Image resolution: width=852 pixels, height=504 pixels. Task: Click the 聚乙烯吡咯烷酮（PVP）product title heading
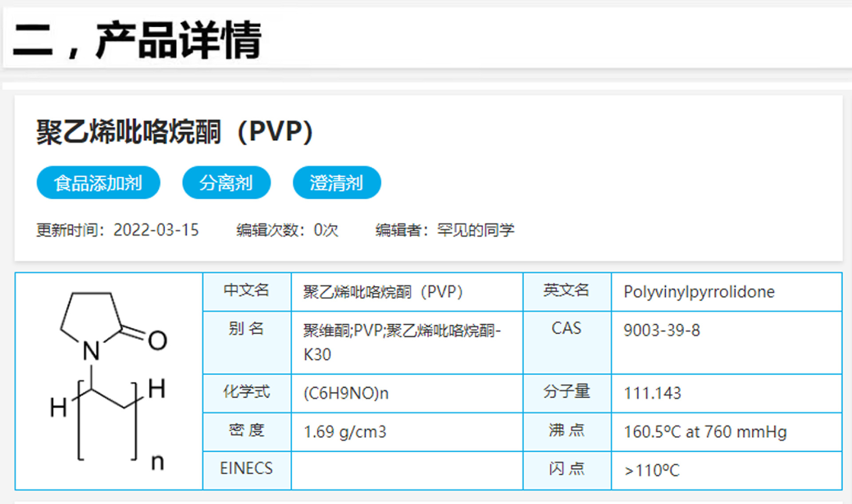174,132
